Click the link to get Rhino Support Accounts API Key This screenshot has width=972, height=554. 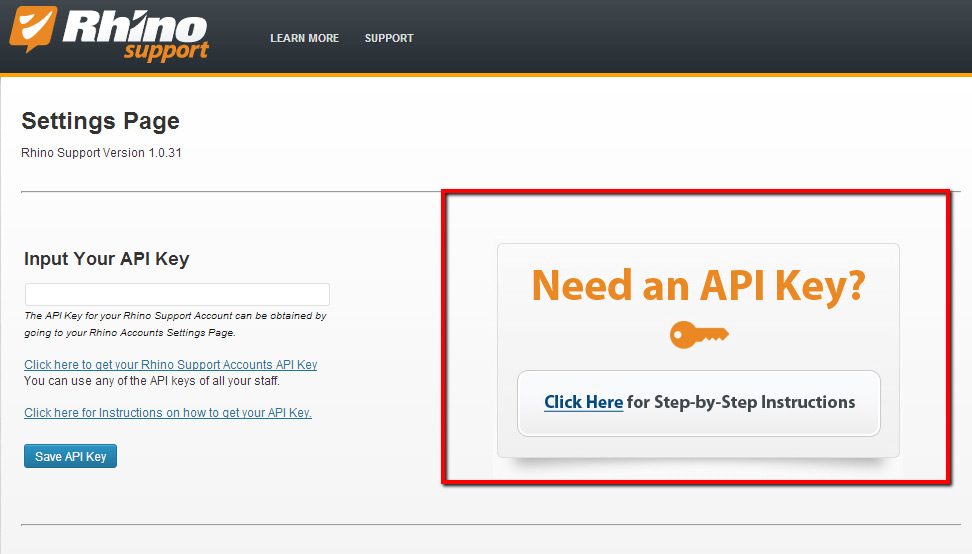(170, 364)
